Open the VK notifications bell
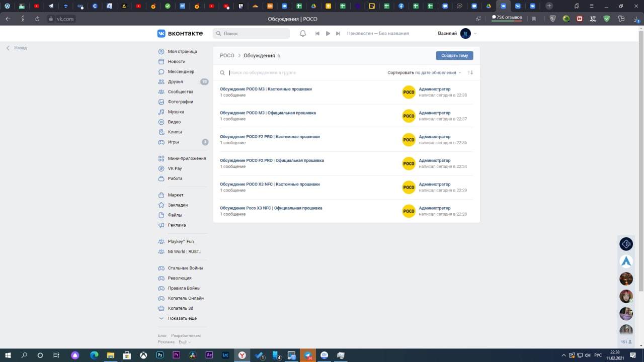The height and width of the screenshot is (362, 644). click(x=303, y=33)
